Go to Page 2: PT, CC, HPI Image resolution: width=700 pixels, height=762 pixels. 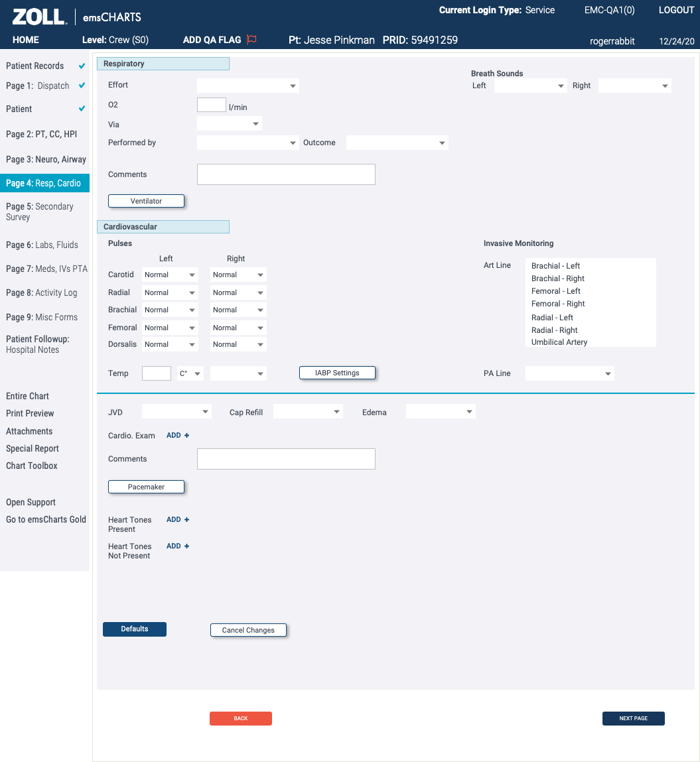tap(41, 134)
